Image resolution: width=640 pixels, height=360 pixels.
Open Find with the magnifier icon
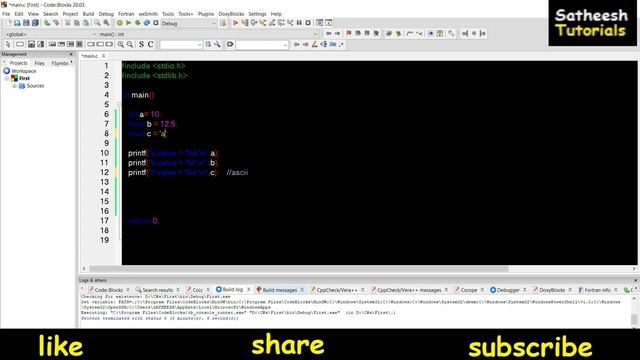point(97,23)
